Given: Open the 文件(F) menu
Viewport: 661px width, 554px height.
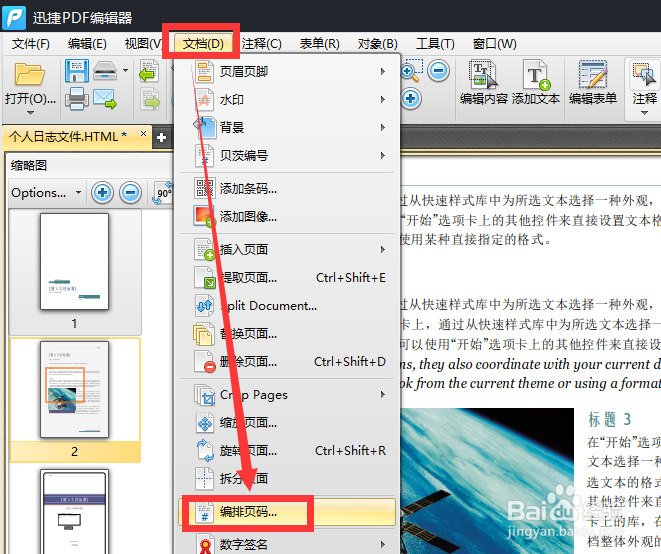Looking at the screenshot, I should click(31, 44).
